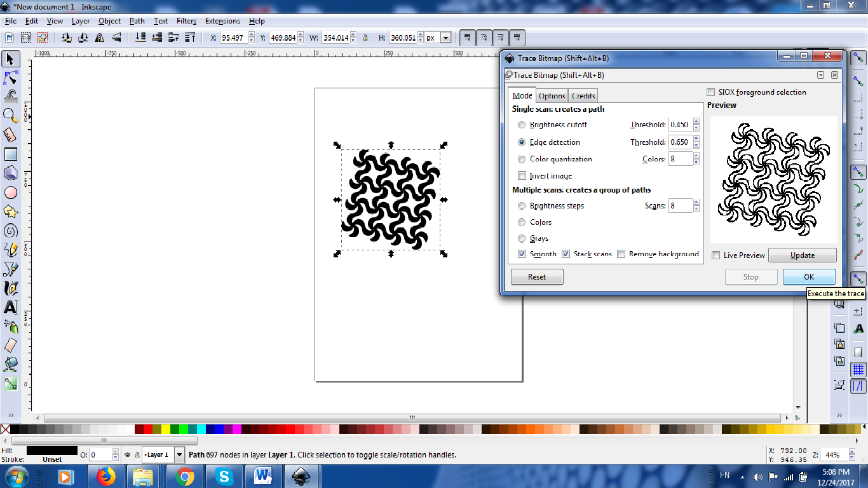The image size is (868, 488).
Task: Enable SIOX foreground selection checkbox
Action: pyautogui.click(x=711, y=92)
